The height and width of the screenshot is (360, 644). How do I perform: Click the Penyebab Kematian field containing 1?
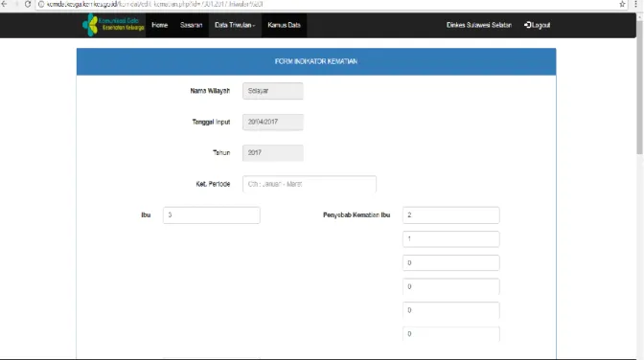pyautogui.click(x=451, y=239)
